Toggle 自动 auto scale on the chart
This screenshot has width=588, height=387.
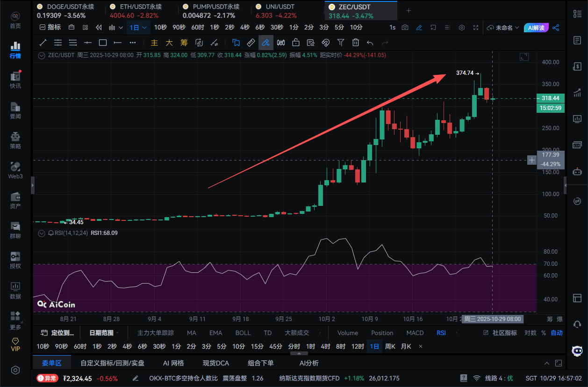pyautogui.click(x=557, y=333)
